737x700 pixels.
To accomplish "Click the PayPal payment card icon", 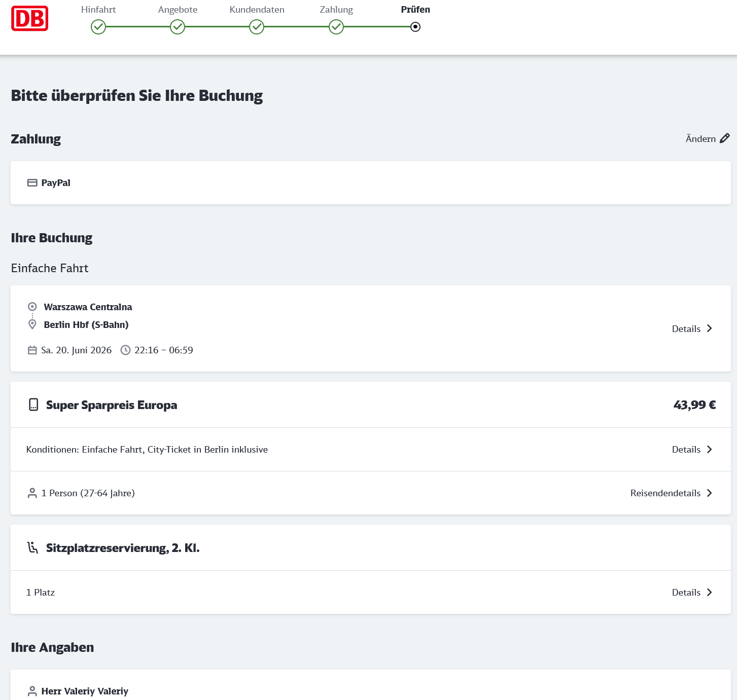I will click(x=32, y=182).
